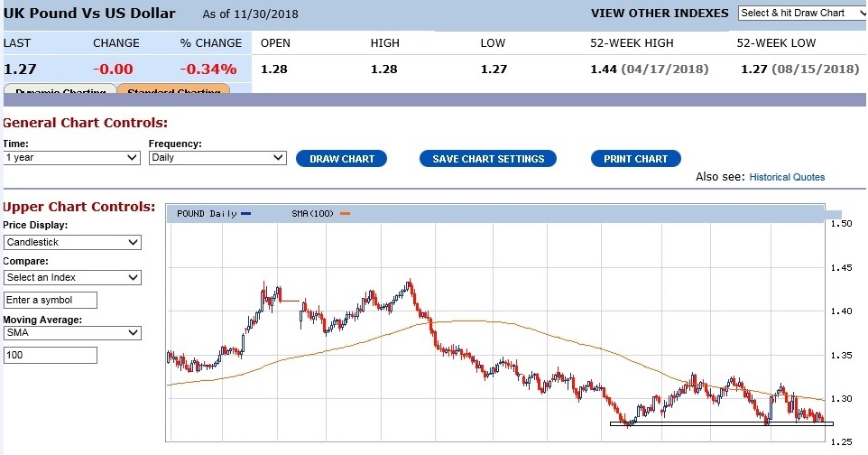The height and width of the screenshot is (455, 868).
Task: Switch to the Standard Charting tab
Action: (x=174, y=90)
